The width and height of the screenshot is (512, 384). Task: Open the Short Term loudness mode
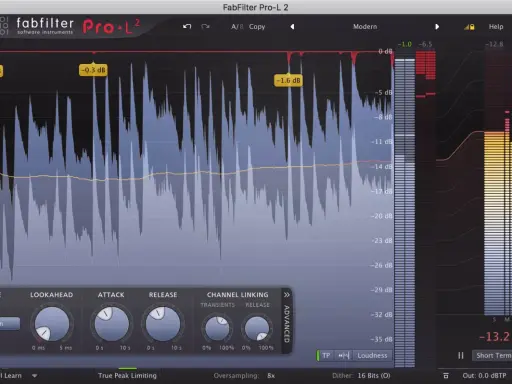coord(493,356)
